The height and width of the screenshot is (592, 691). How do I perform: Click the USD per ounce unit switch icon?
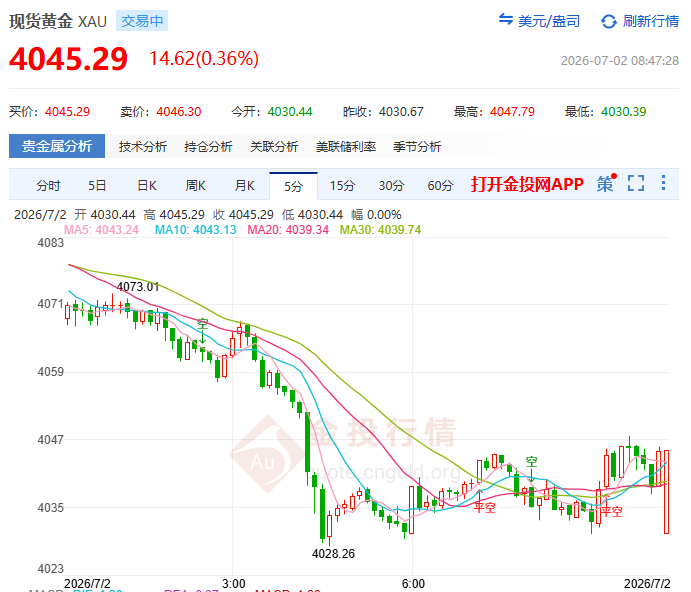(505, 19)
